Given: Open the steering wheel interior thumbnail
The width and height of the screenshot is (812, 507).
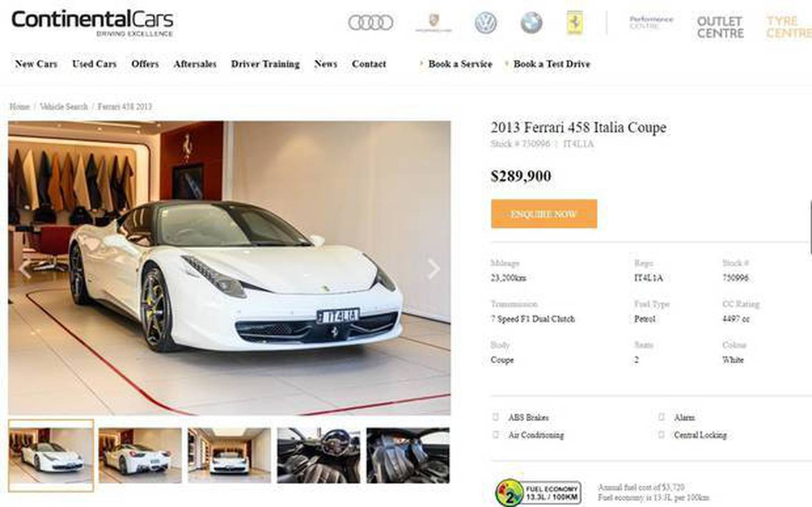Looking at the screenshot, I should coord(319,455).
